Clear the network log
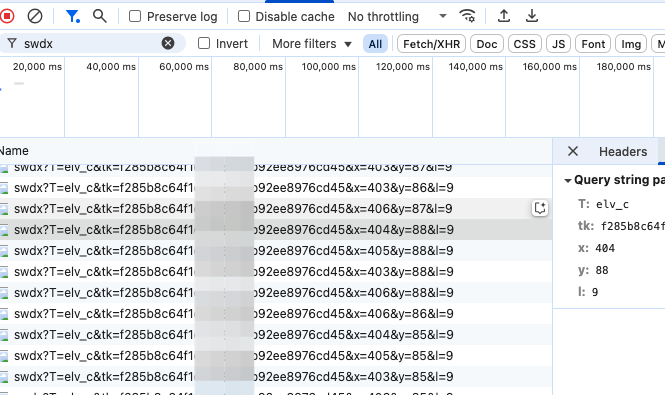Image resolution: width=665 pixels, height=395 pixels. [x=35, y=17]
